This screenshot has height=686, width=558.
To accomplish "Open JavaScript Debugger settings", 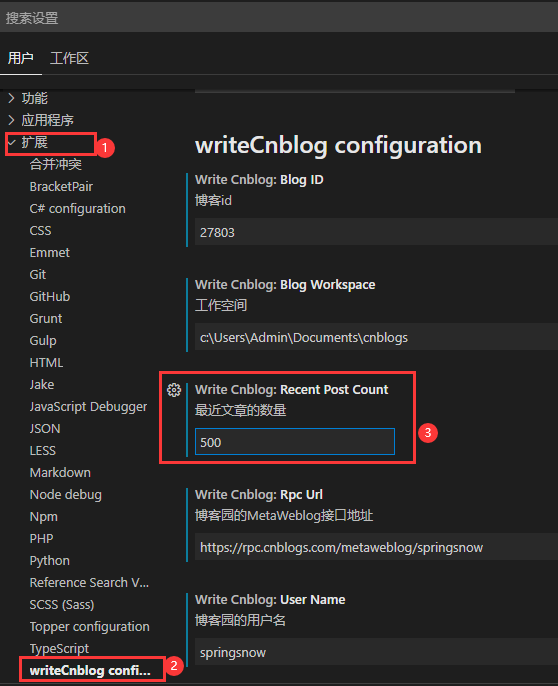I will click(88, 406).
